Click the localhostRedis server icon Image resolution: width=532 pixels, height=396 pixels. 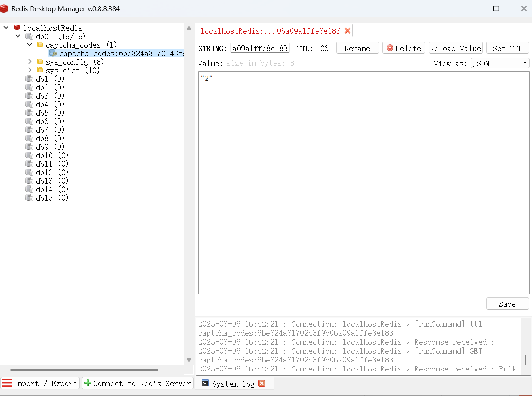[x=17, y=27]
